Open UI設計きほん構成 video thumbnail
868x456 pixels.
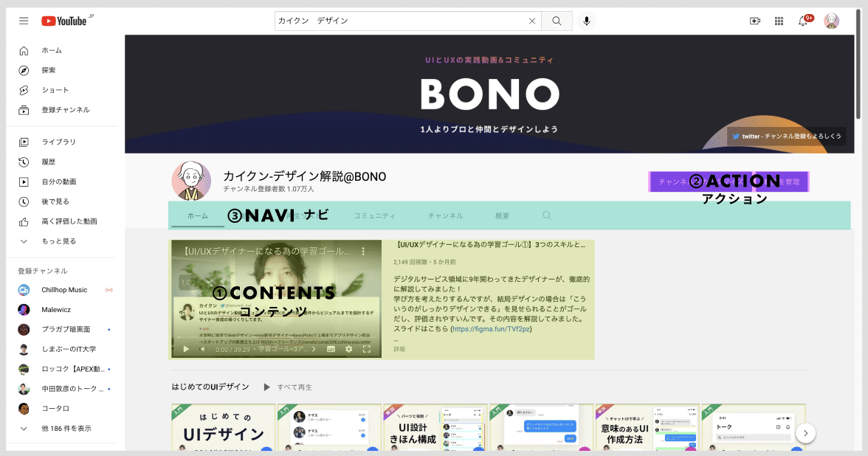pos(435,427)
